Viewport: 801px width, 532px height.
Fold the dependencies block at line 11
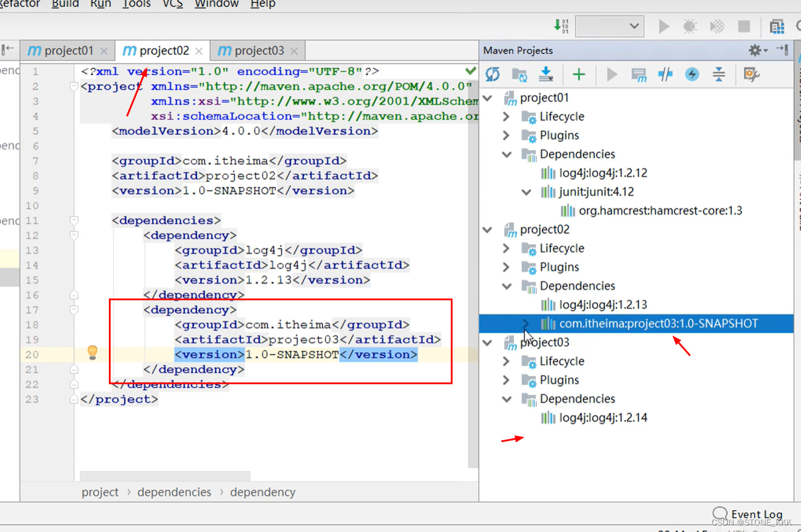tap(74, 220)
